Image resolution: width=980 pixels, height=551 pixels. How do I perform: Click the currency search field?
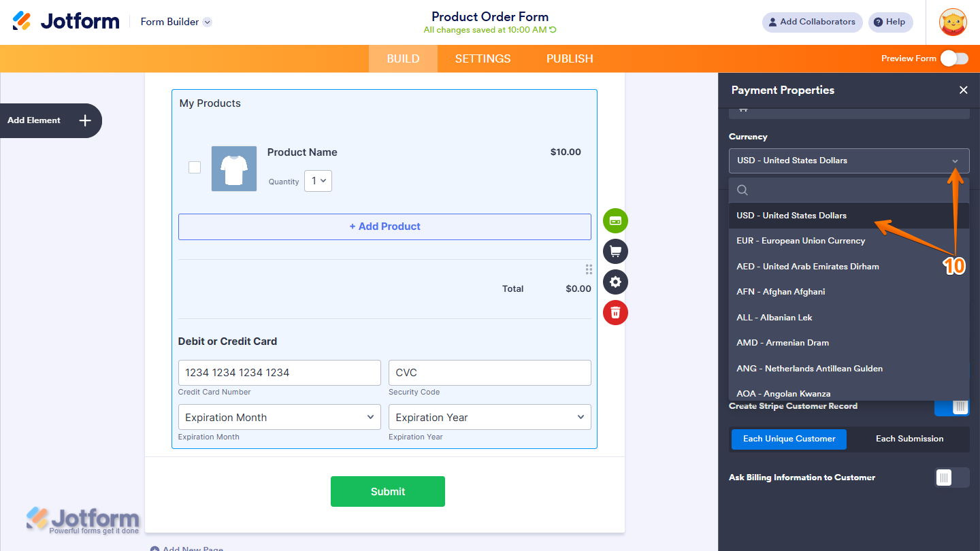(x=849, y=190)
